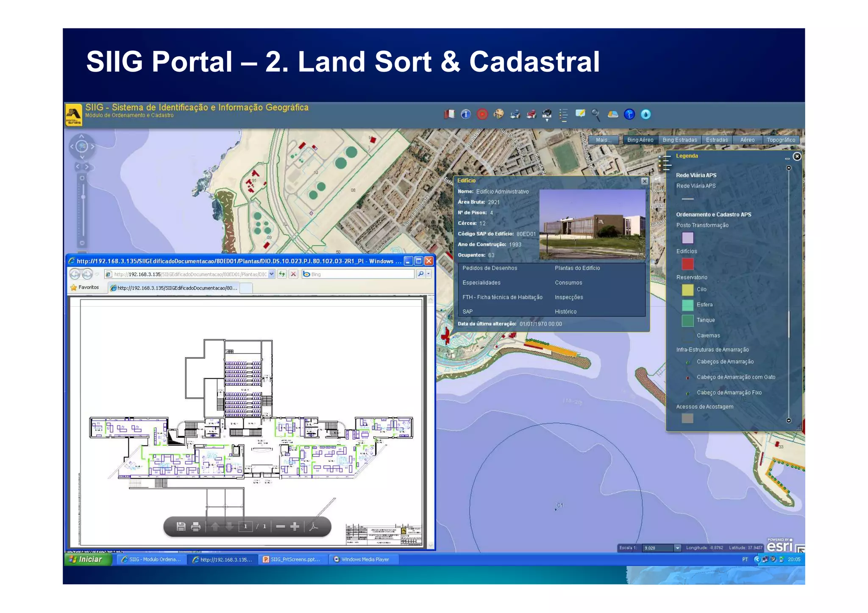Activate the blue info identify tool
The image size is (868, 613).
pyautogui.click(x=466, y=114)
